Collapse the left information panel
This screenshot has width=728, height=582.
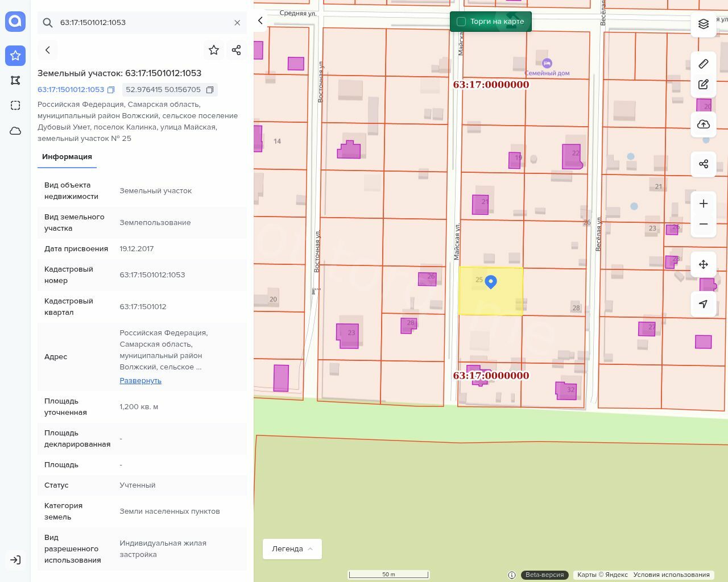[x=260, y=20]
